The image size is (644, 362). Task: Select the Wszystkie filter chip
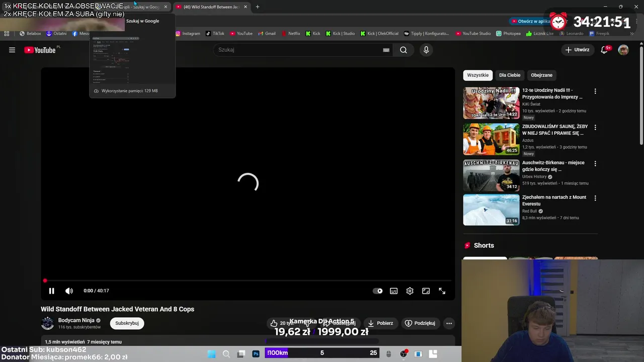coord(477,75)
